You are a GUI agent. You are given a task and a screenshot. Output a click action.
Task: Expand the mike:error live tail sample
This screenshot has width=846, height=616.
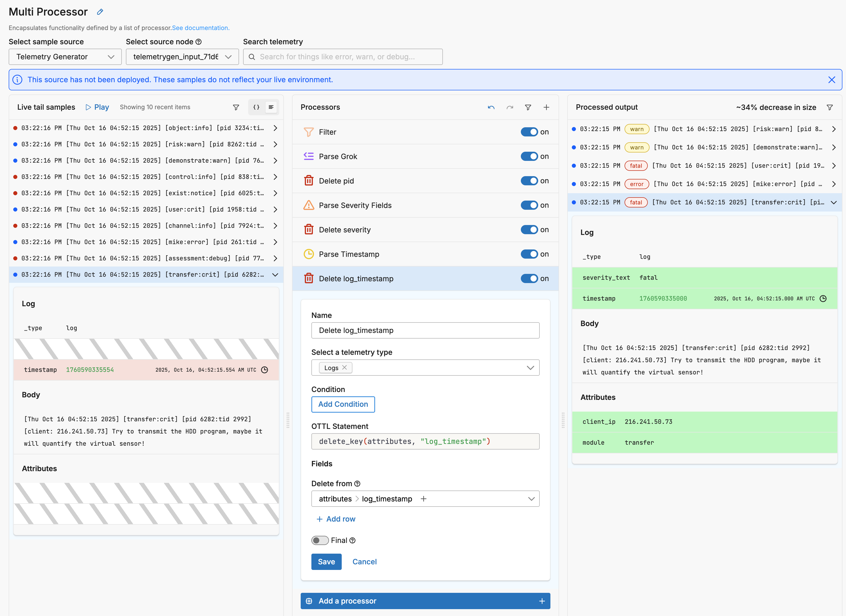point(275,242)
